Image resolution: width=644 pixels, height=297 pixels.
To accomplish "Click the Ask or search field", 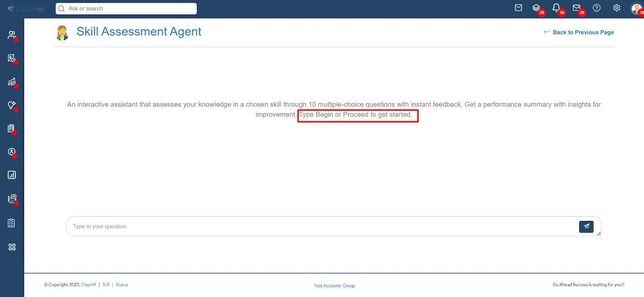I will pyautogui.click(x=126, y=8).
